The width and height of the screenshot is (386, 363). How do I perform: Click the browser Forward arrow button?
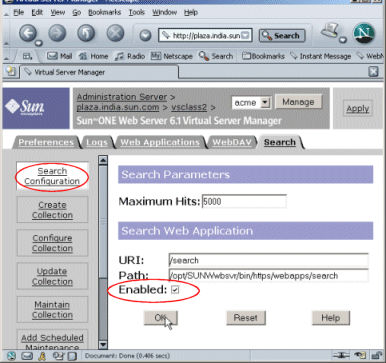pos(57,33)
